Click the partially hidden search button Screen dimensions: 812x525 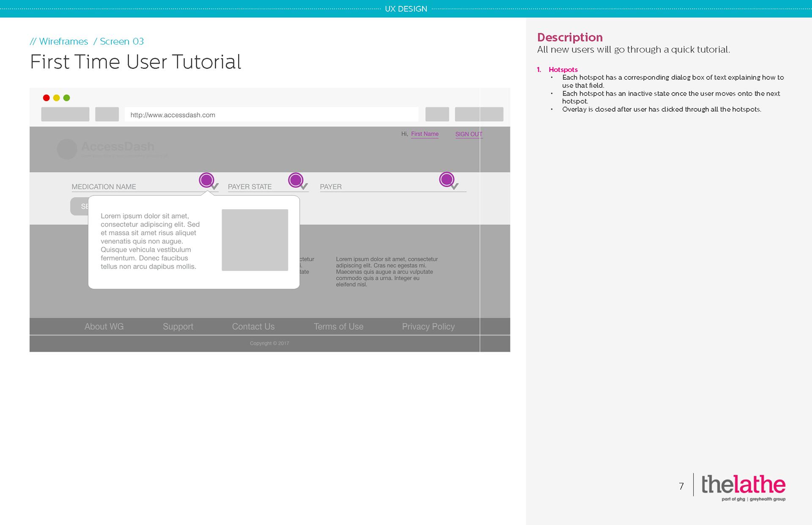[x=79, y=206]
